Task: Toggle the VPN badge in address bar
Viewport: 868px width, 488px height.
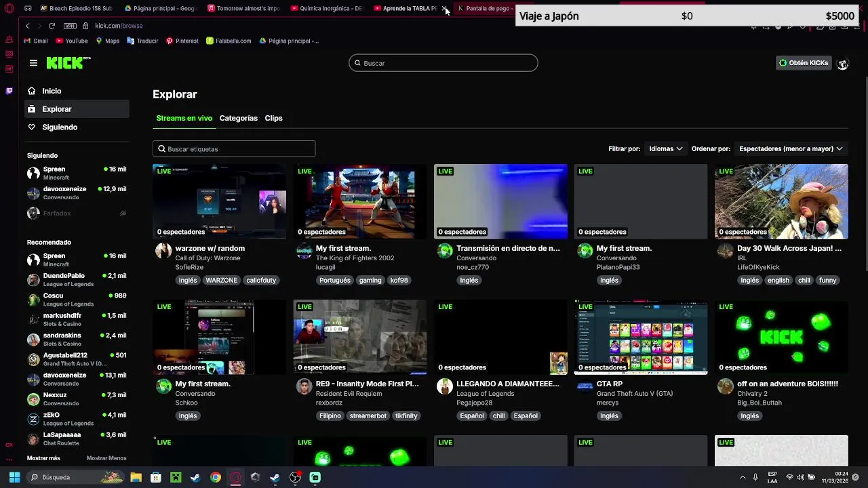Action: coord(70,26)
